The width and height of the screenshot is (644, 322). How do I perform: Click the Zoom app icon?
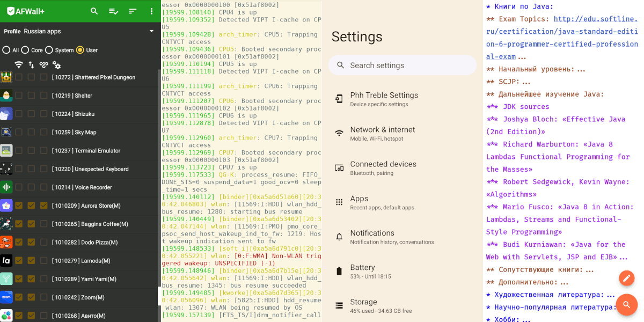tap(6, 297)
